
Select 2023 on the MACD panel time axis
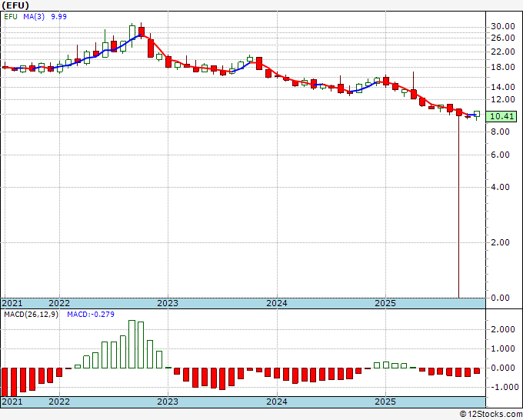pyautogui.click(x=168, y=402)
